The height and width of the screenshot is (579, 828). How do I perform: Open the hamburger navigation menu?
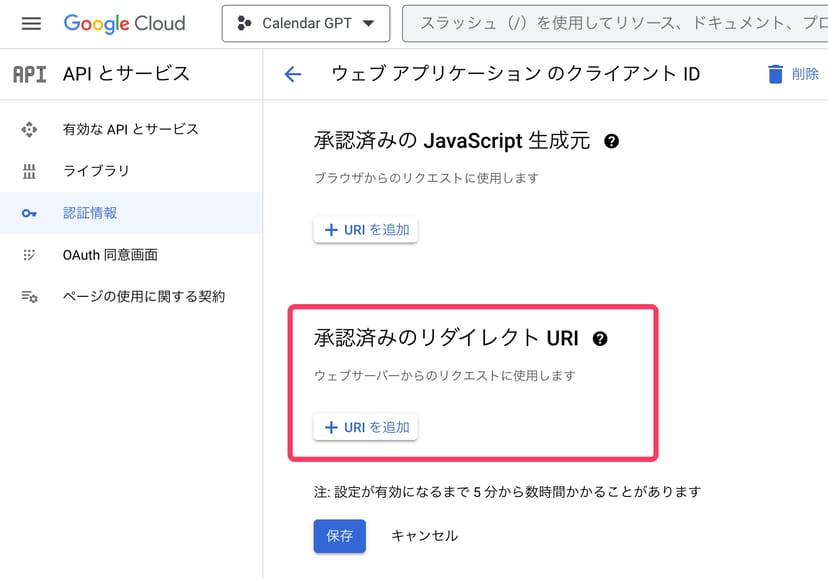pos(31,23)
